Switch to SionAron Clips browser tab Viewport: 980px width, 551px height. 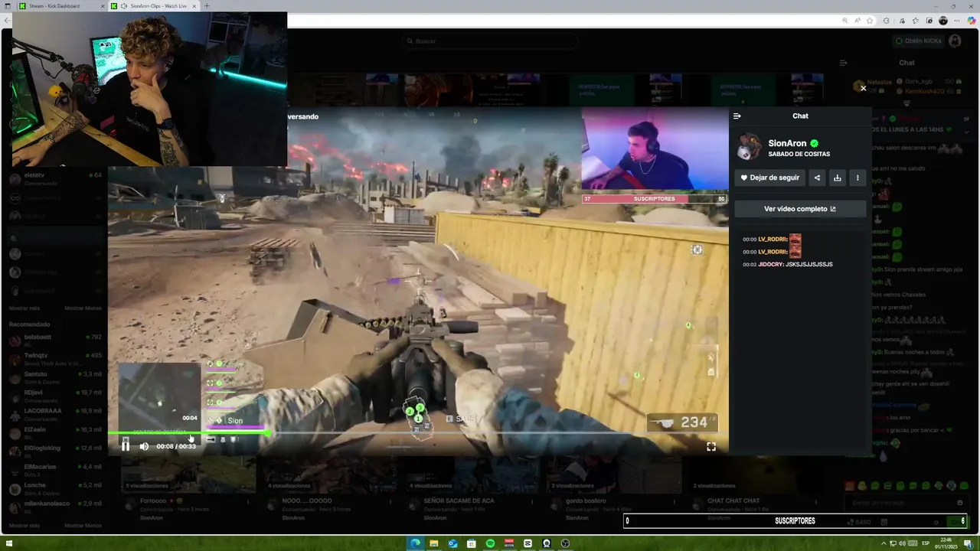pos(153,6)
